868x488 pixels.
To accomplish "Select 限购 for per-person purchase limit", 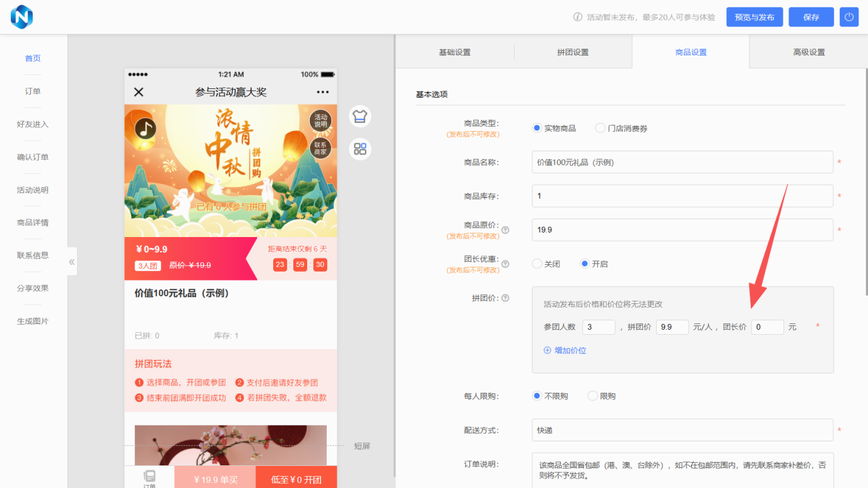I will tap(592, 397).
